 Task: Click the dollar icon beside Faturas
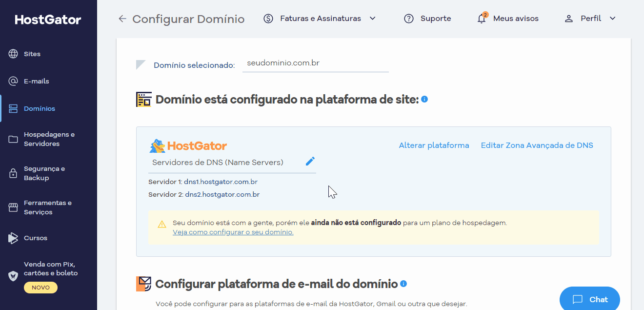click(x=268, y=19)
